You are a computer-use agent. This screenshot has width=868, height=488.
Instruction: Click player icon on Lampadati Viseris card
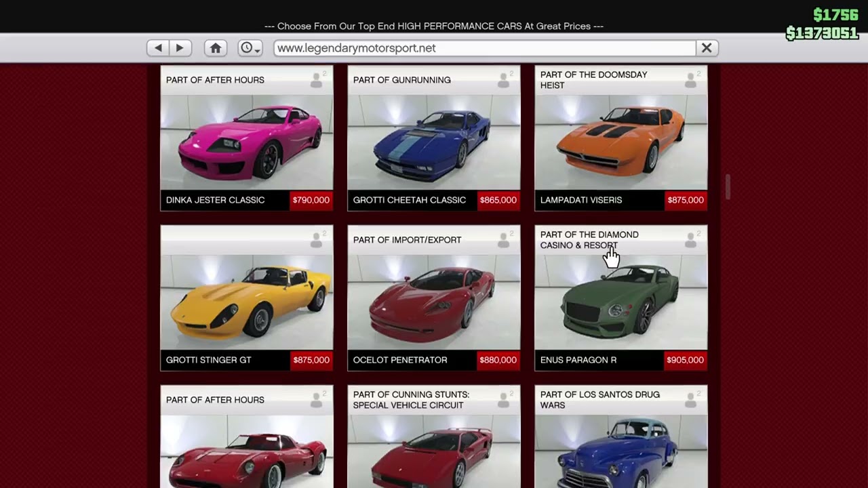(x=691, y=80)
